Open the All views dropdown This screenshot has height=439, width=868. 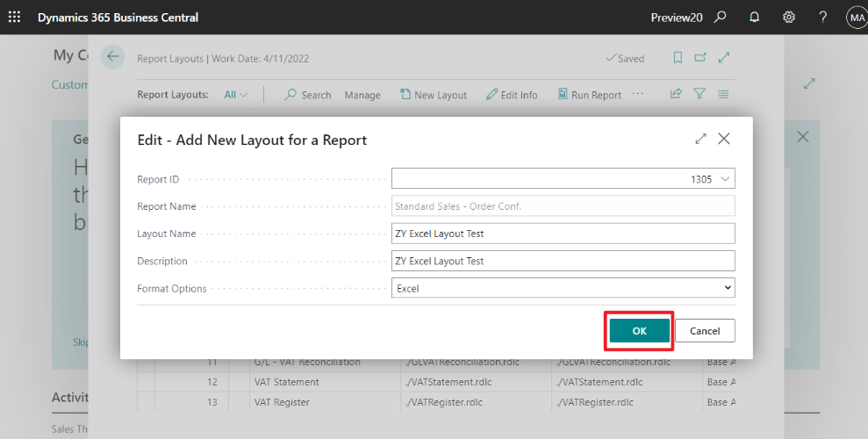(236, 95)
